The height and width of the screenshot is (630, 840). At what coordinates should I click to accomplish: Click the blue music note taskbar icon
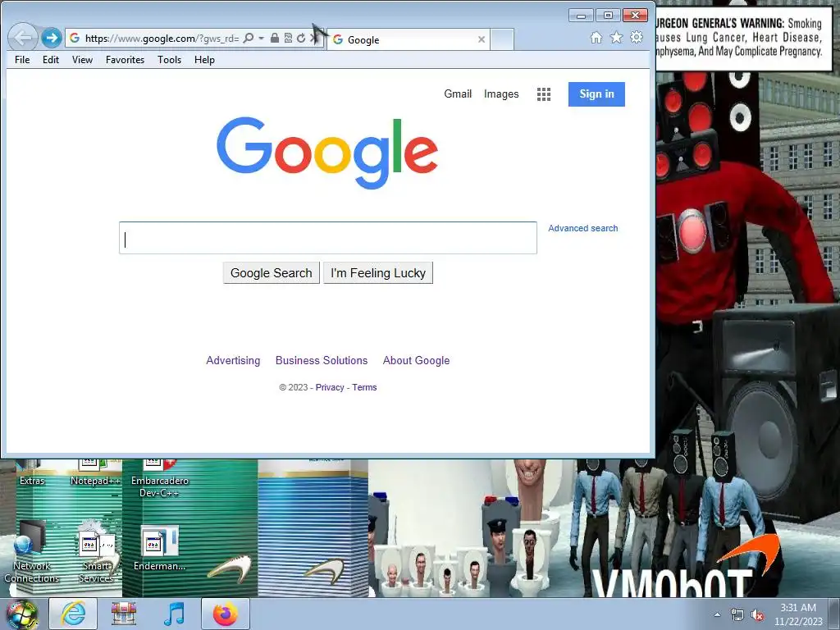click(x=174, y=614)
